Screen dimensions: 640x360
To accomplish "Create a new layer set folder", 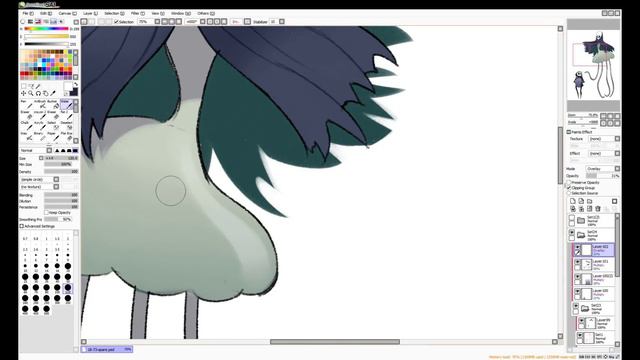I will [590, 201].
